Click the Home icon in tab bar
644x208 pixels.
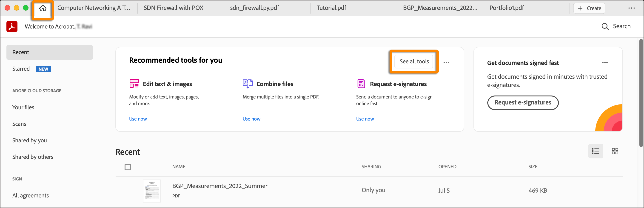click(x=43, y=8)
